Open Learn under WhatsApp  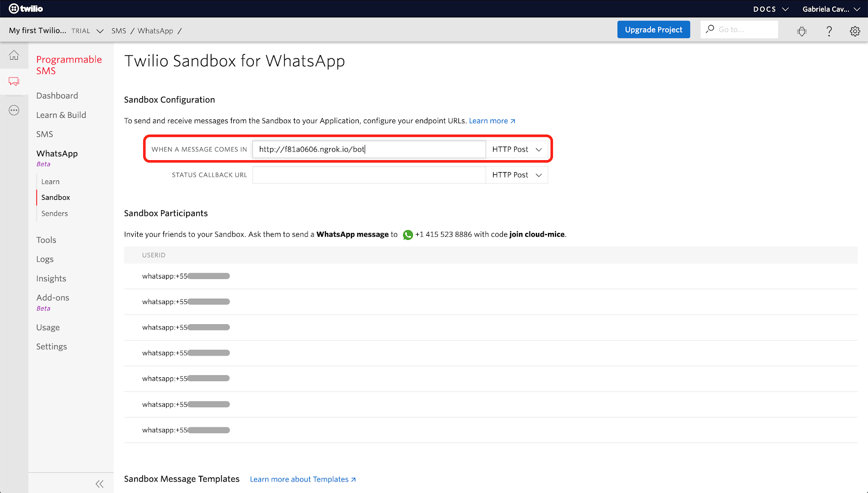(x=50, y=182)
